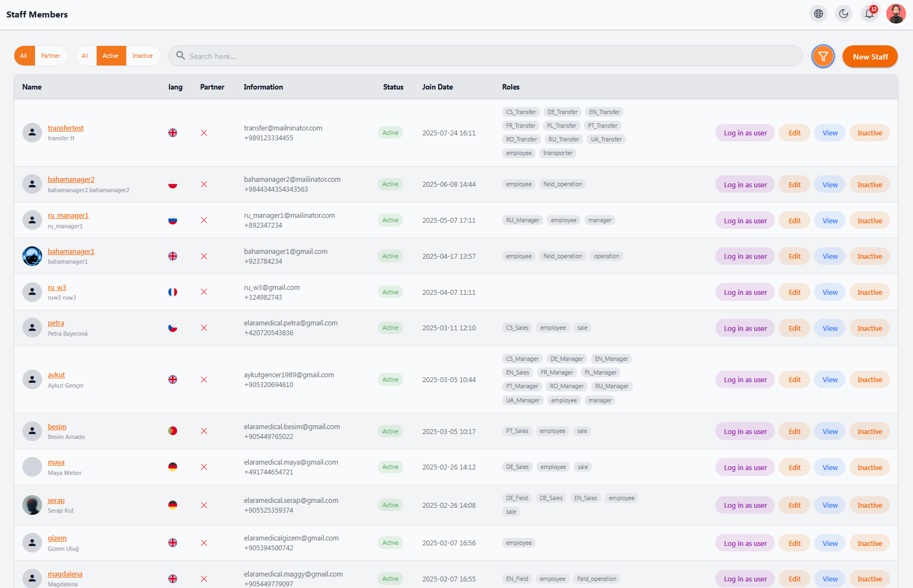Open the language globe icon
The width and height of the screenshot is (913, 588).
tap(818, 14)
